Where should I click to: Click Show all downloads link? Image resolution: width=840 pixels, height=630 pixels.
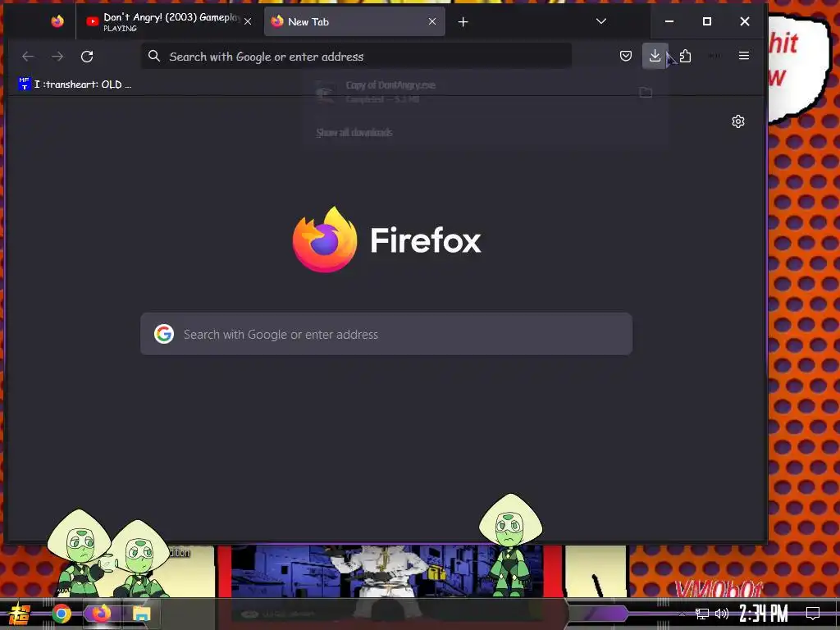coord(354,132)
